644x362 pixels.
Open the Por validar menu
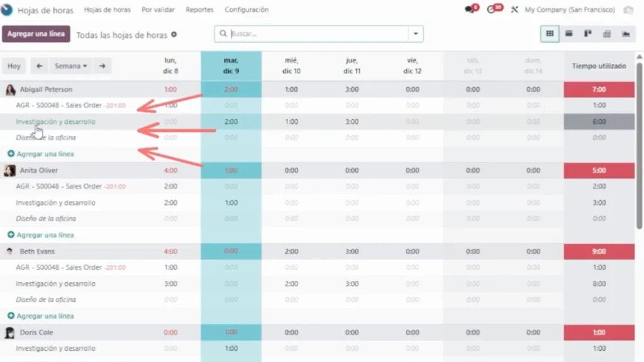pyautogui.click(x=158, y=10)
